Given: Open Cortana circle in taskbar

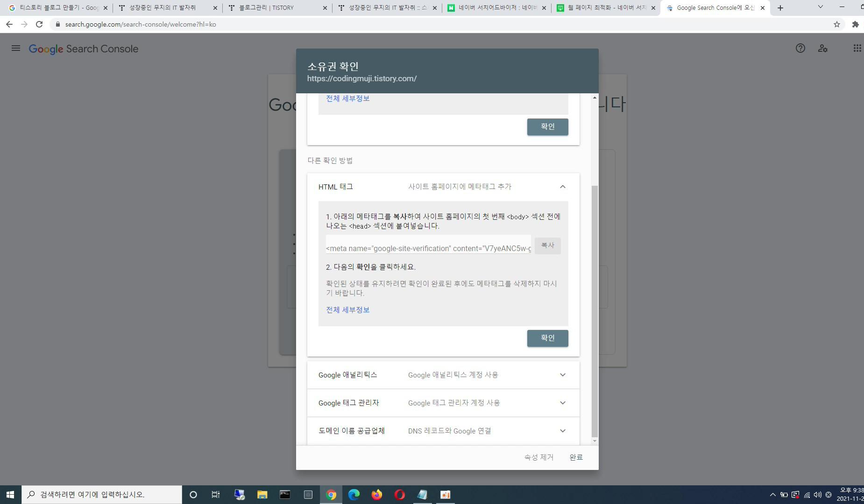Looking at the screenshot, I should tap(193, 495).
